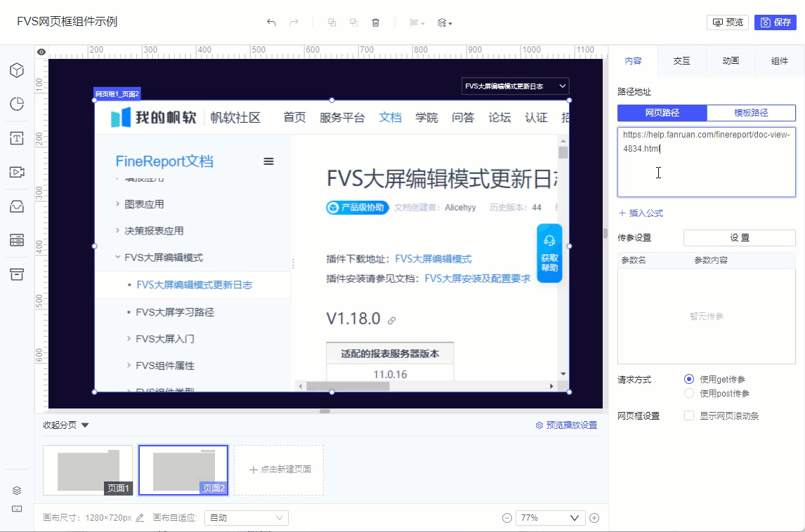Viewport: 805px width, 532px height.
Task: Click the redo arrow icon
Action: [x=294, y=22]
